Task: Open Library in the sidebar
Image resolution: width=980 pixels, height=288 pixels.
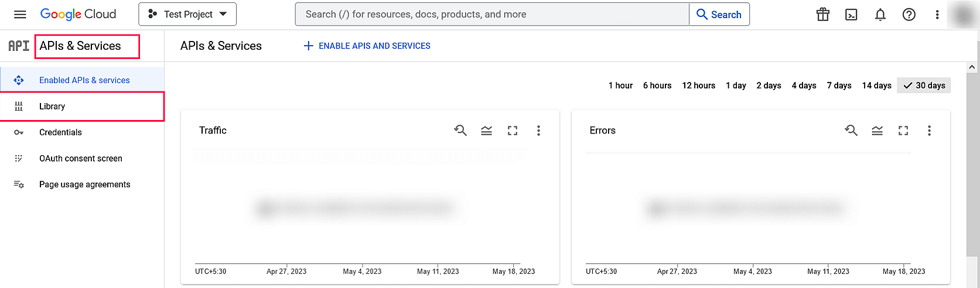Action: 52,107
